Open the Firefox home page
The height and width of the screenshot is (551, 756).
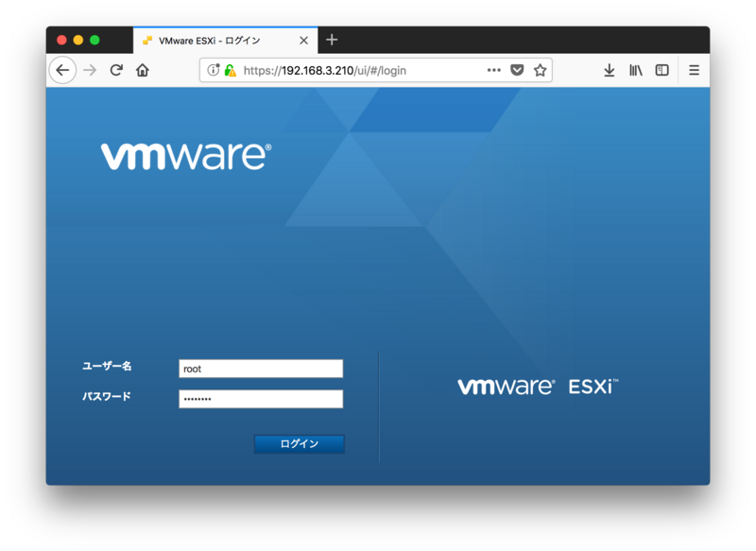click(x=143, y=70)
